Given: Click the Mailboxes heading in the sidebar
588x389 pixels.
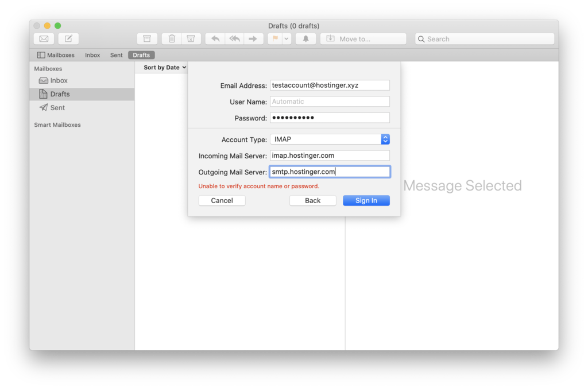Looking at the screenshot, I should 48,69.
